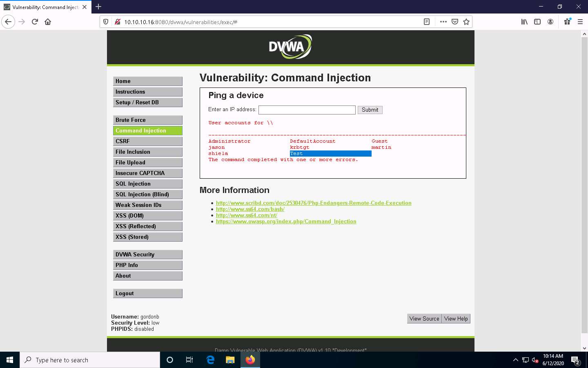The width and height of the screenshot is (588, 368).
Task: Open the page actions overflow menu
Action: tap(443, 22)
